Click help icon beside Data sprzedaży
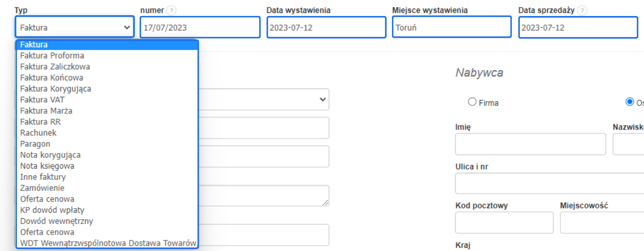The image size is (644, 251). [582, 11]
